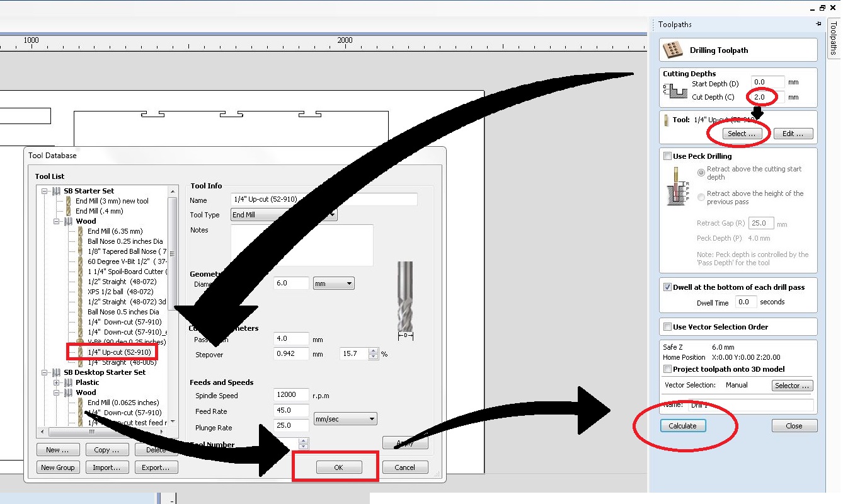This screenshot has height=504, width=843.
Task: Click tool list vertical scrollbar down arrow
Action: [173, 423]
